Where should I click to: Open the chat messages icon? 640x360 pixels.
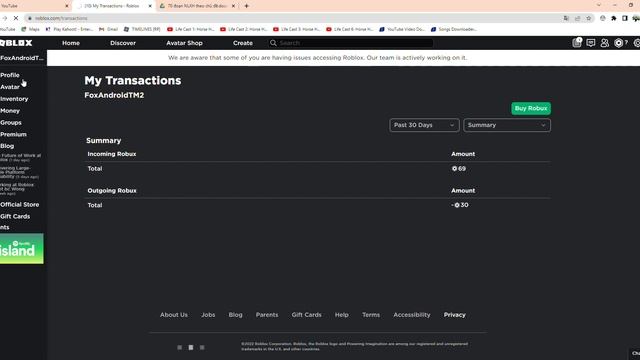tap(591, 43)
